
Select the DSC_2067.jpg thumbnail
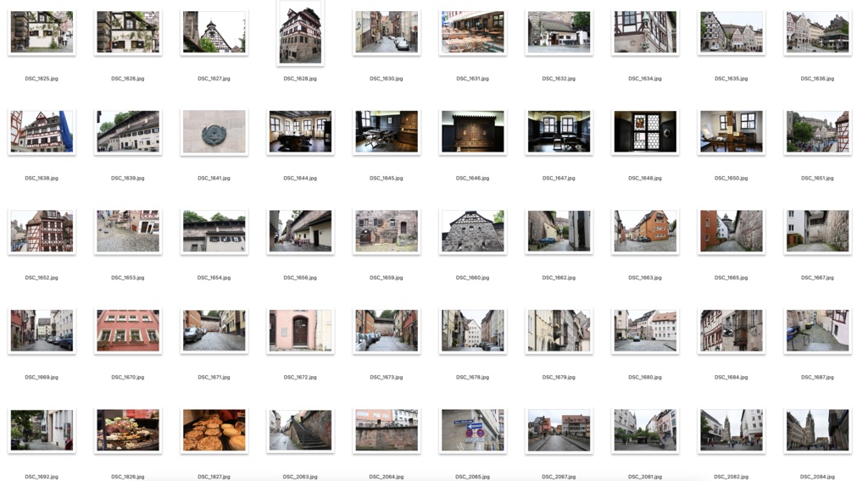click(x=559, y=430)
